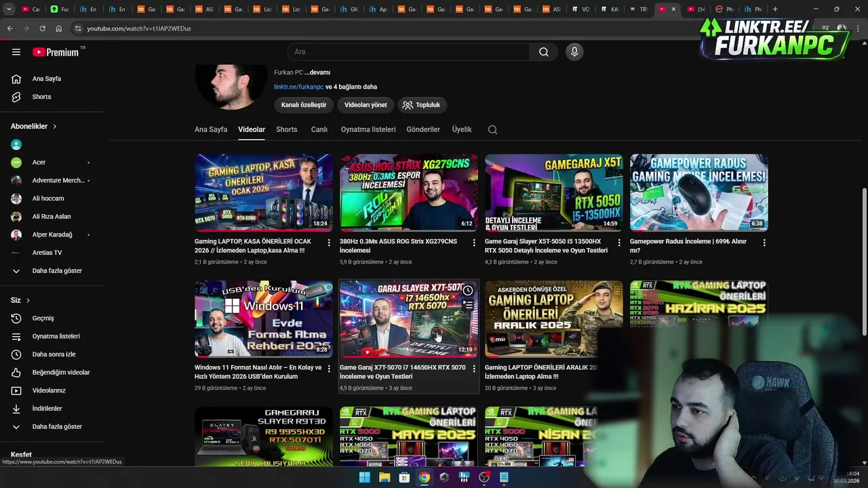
Task: Open Notepad from taskbar
Action: pos(504,477)
